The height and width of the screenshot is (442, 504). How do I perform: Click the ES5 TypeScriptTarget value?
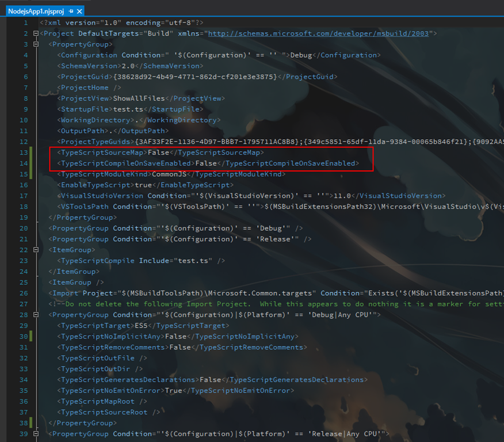click(x=141, y=326)
